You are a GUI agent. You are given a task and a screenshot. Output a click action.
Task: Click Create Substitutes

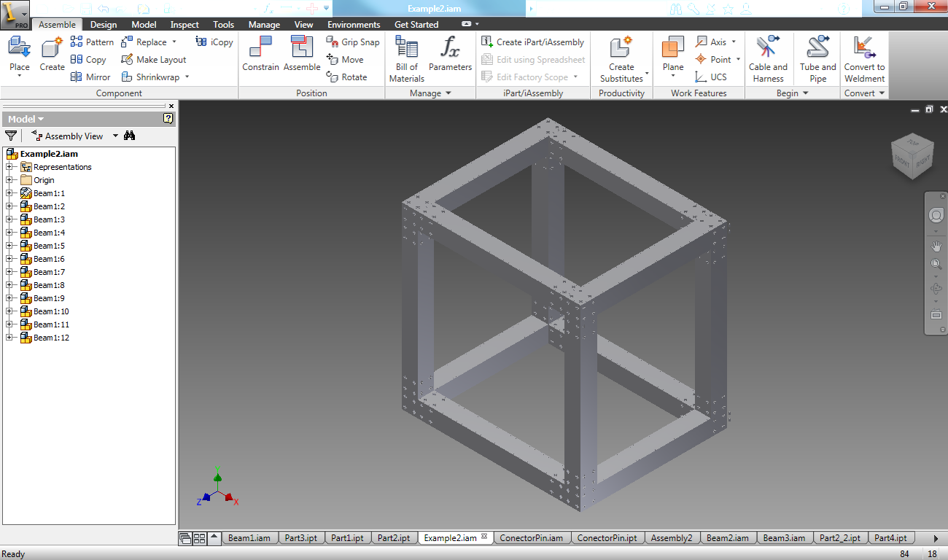(621, 59)
